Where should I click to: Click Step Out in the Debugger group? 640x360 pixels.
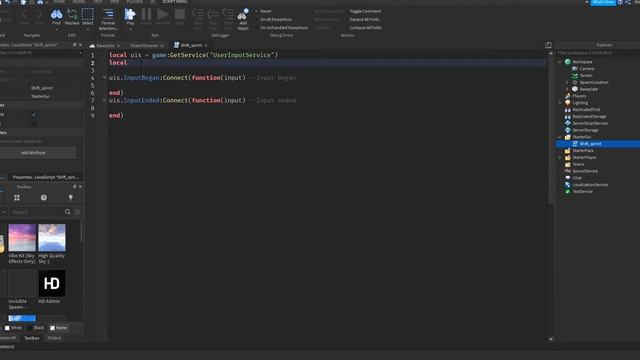coord(228,19)
